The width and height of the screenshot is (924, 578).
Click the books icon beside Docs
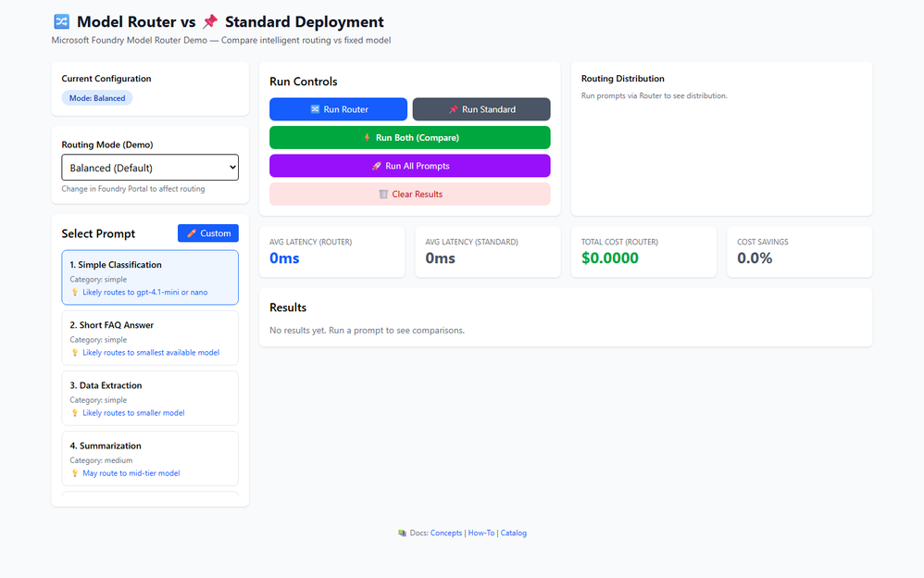(x=403, y=534)
